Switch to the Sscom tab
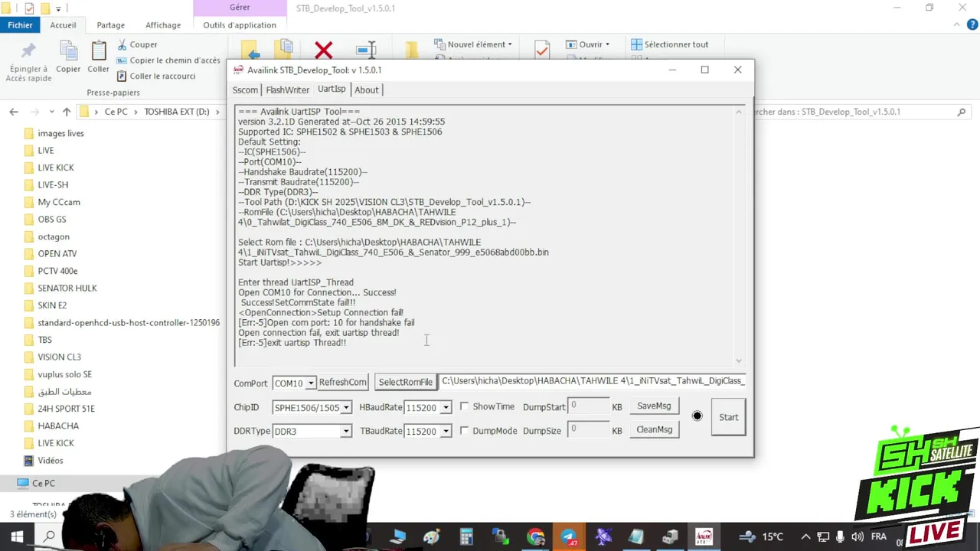Image resolution: width=980 pixels, height=551 pixels. point(245,90)
